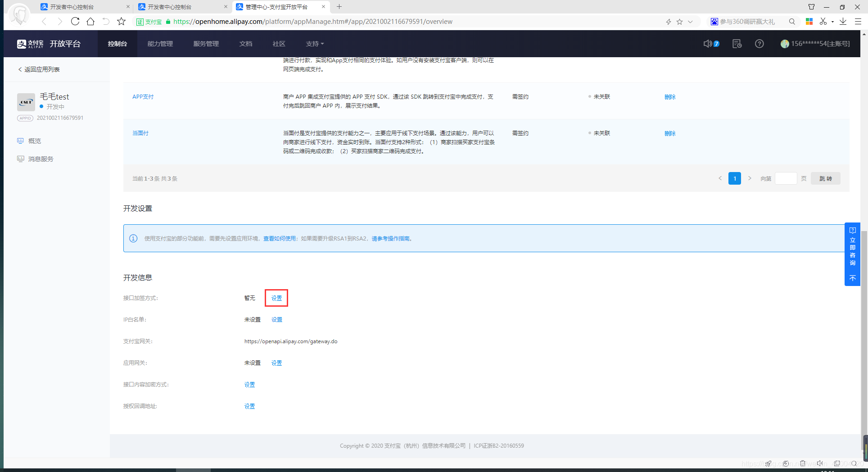Click the Alipay Open Platform logo
The width and height of the screenshot is (868, 472).
(49, 44)
